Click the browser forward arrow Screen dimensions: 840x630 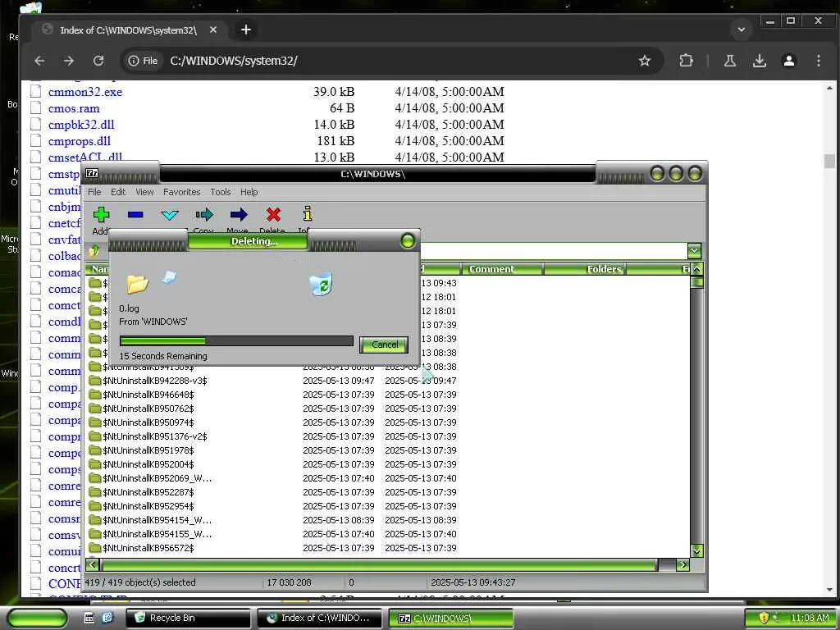coord(69,61)
